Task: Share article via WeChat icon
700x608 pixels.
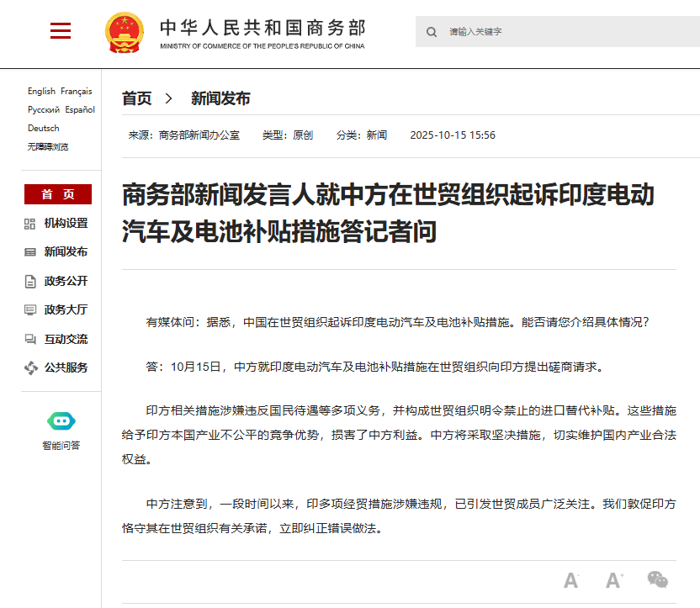Action: point(658,579)
